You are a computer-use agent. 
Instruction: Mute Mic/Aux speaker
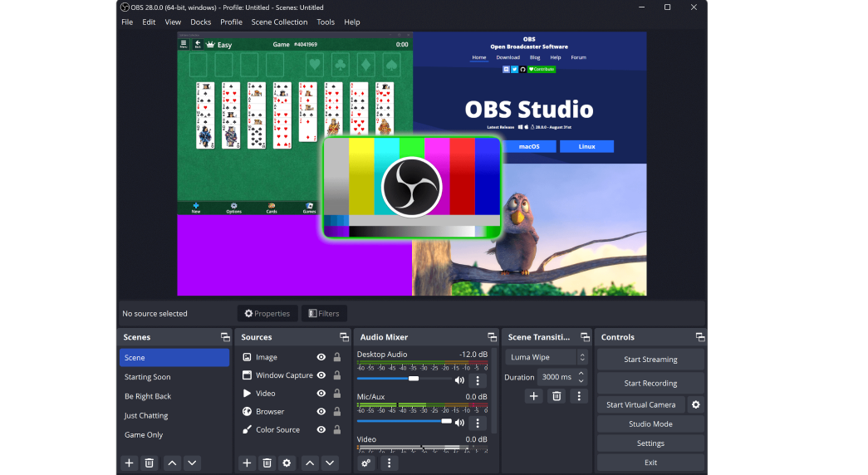click(x=459, y=423)
